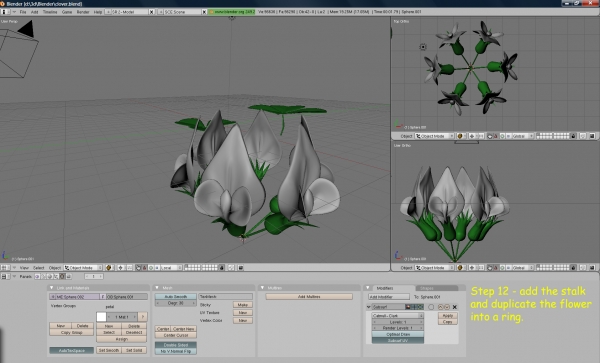Show Scene panels icon in buttons header

click(x=68, y=276)
